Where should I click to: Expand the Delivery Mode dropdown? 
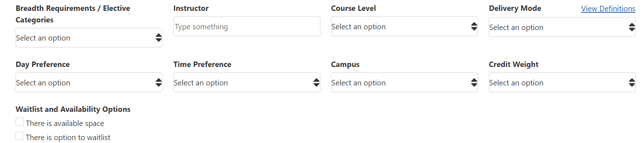[562, 27]
